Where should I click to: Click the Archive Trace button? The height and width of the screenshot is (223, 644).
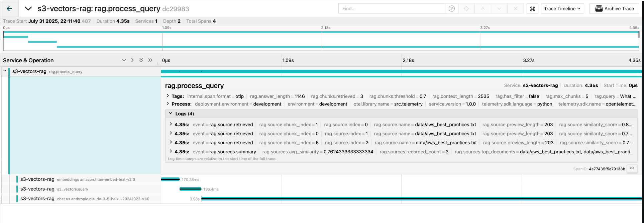[615, 9]
